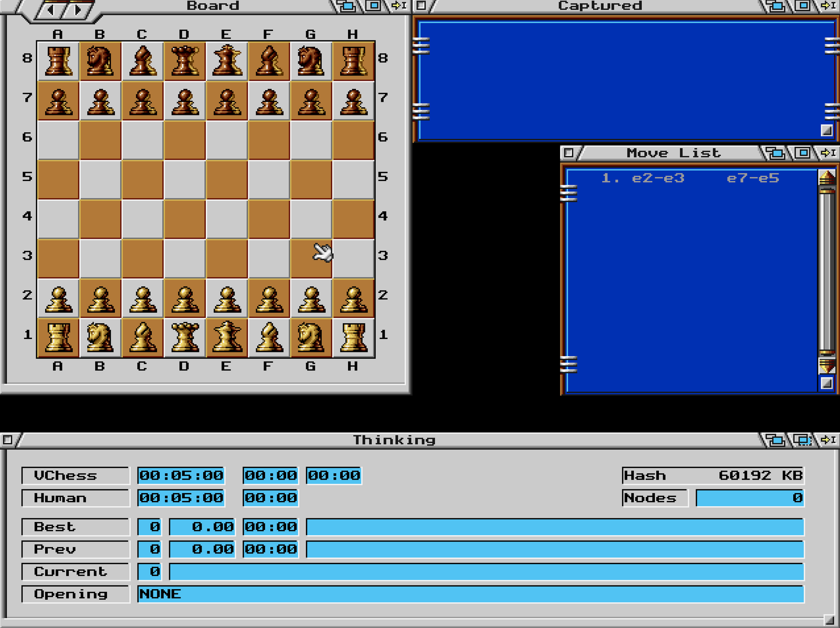Toggle zoom gadget of Board window
840x628 pixels.
click(x=373, y=6)
